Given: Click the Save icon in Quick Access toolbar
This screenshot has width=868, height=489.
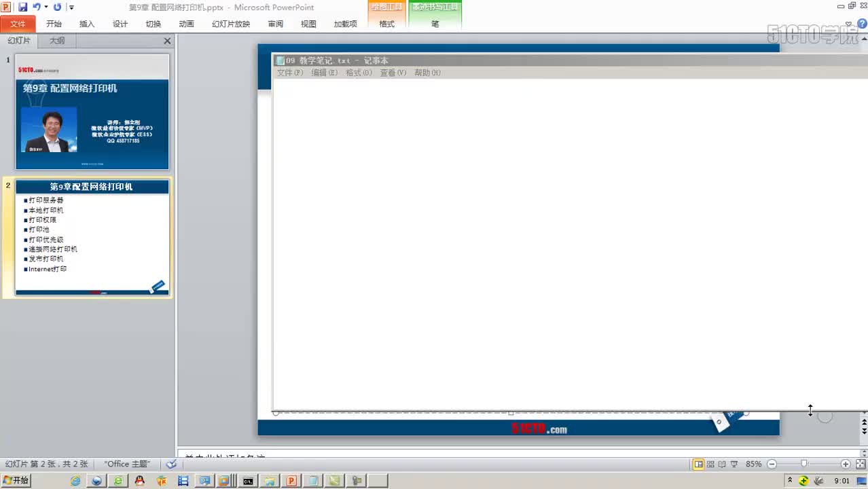Looking at the screenshot, I should [x=22, y=7].
